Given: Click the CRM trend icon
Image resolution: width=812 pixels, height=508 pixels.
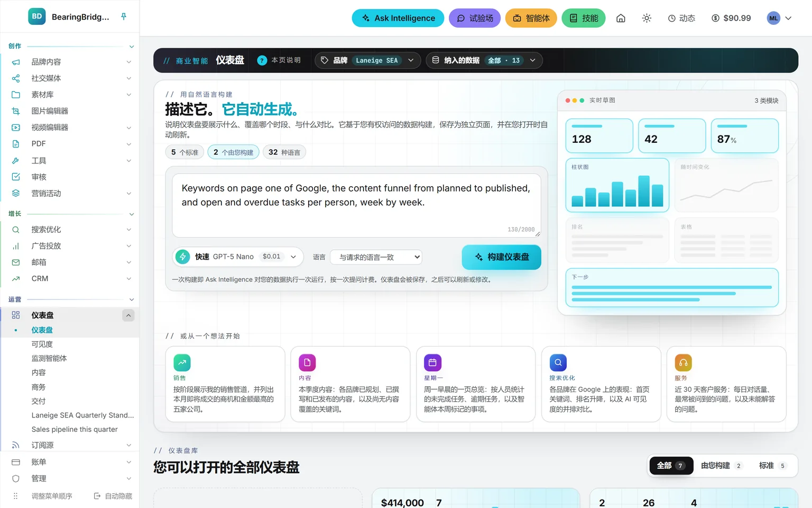Looking at the screenshot, I should click(x=16, y=279).
